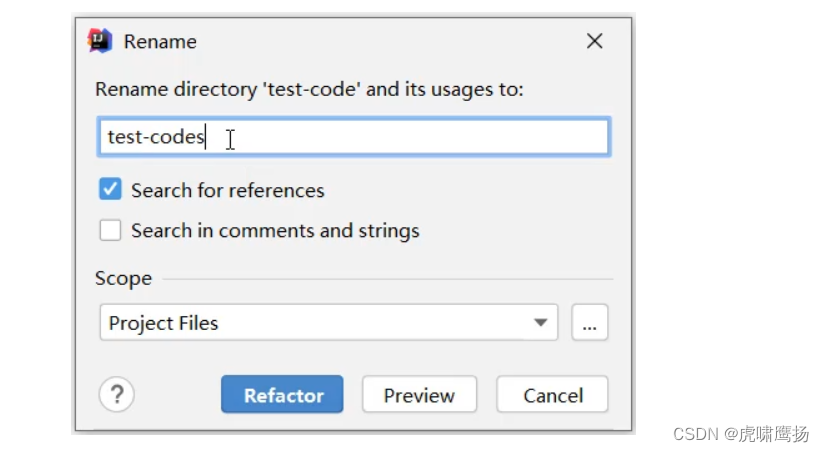Viewport: 824px width, 452px height.
Task: Click the CSDN watermark text
Action: click(741, 433)
